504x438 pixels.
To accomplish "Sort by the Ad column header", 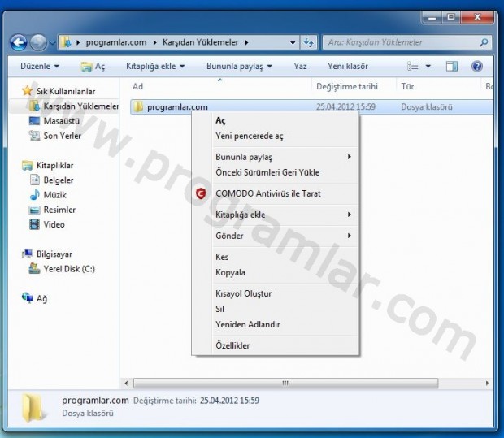I will coord(137,86).
